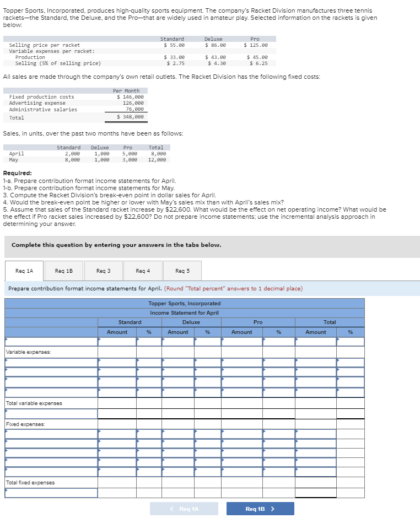The height and width of the screenshot is (518, 420).
Task: Switch to the Req 1A tab
Action: [x=24, y=271]
